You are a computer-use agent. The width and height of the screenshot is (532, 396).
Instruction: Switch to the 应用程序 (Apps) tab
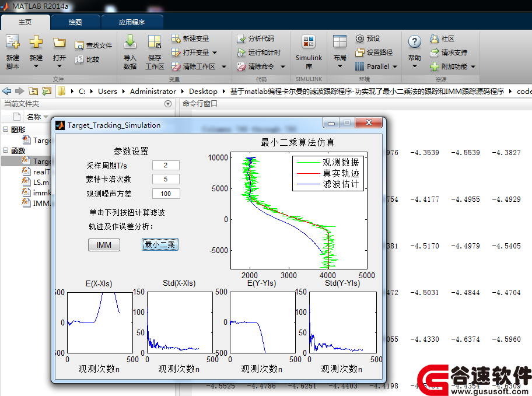point(132,22)
